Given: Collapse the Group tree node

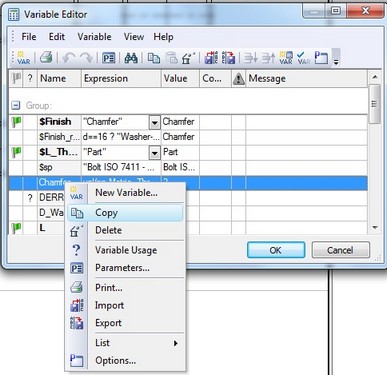Looking at the screenshot, I should (15, 106).
